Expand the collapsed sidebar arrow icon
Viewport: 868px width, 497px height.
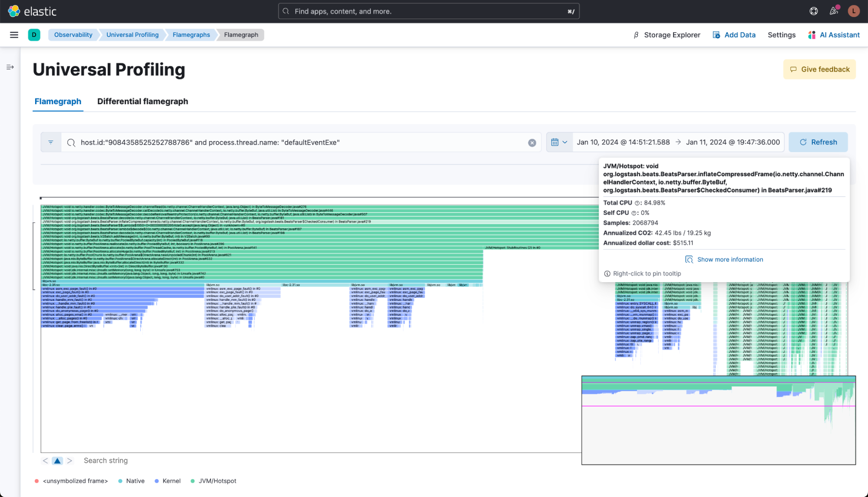[10, 67]
